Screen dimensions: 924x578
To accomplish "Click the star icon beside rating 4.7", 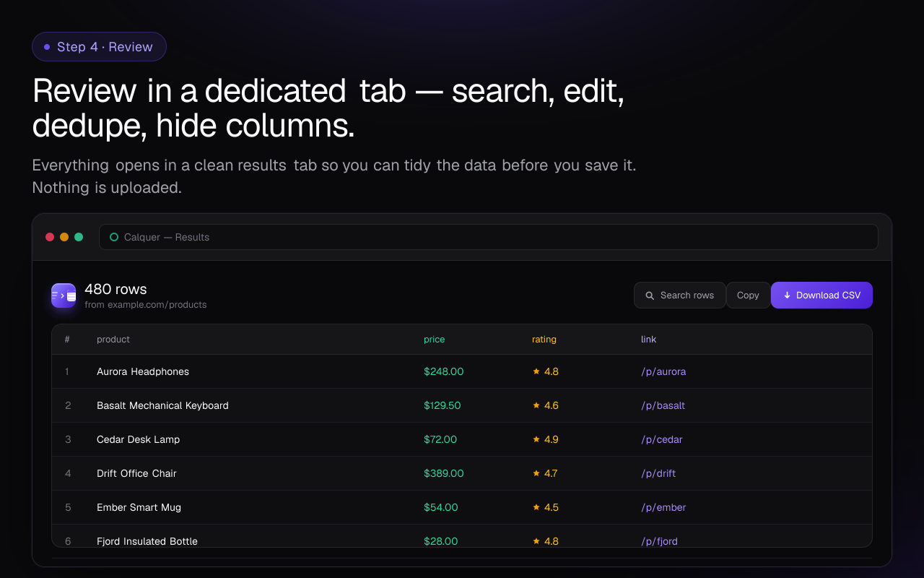I will tap(536, 473).
